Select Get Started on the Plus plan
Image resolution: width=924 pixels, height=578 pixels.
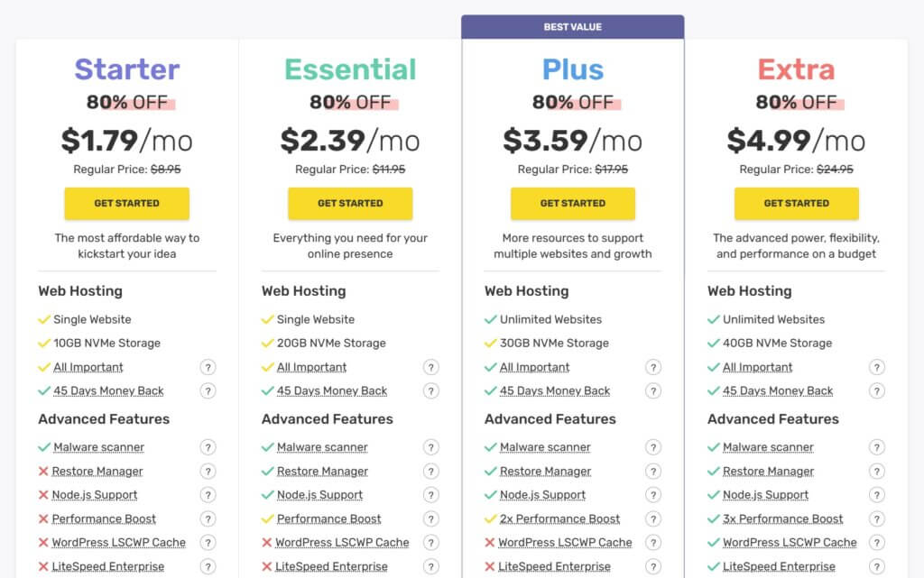click(x=573, y=204)
